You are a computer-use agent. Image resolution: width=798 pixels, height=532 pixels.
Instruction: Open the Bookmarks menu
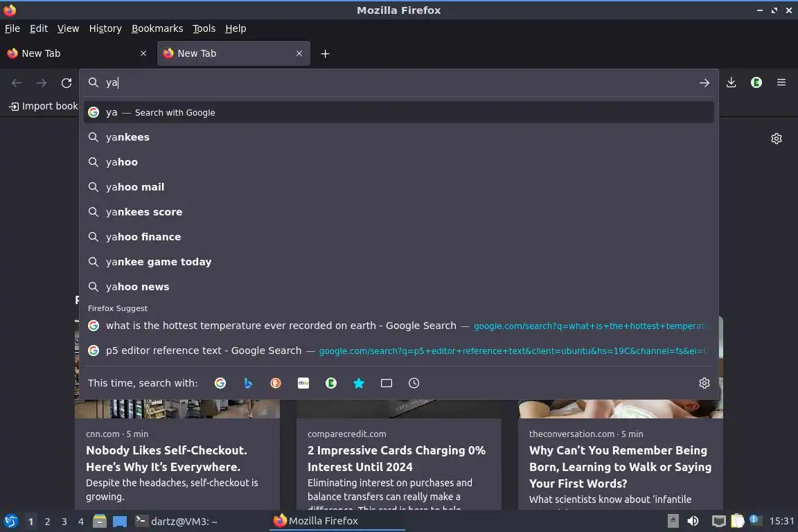tap(157, 28)
